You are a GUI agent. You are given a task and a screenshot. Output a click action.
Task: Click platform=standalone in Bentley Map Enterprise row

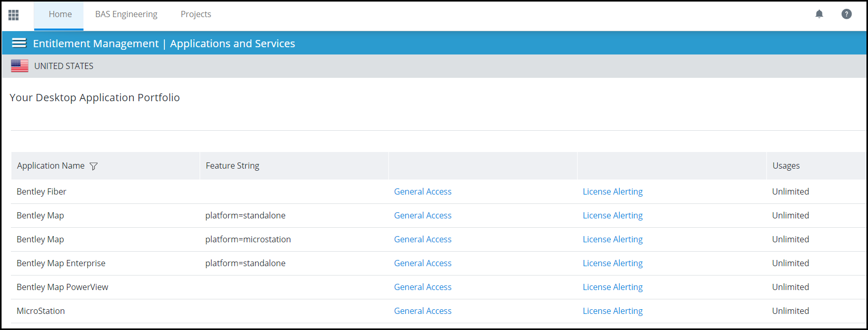[245, 263]
